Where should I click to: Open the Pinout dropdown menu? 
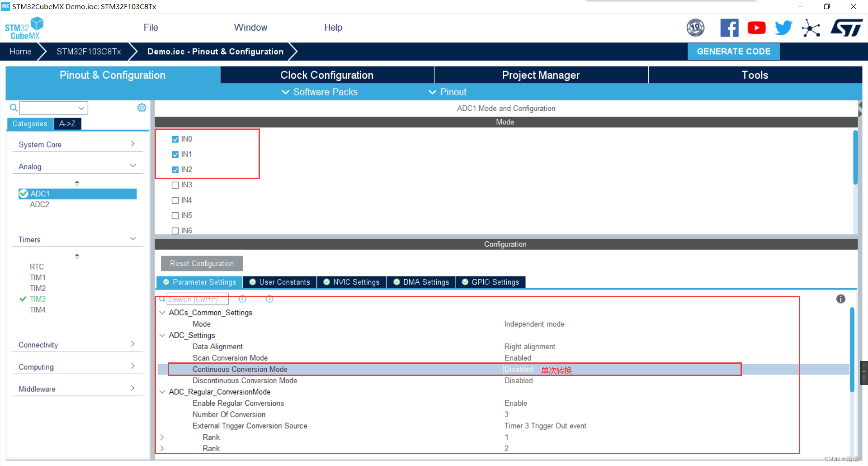click(447, 92)
